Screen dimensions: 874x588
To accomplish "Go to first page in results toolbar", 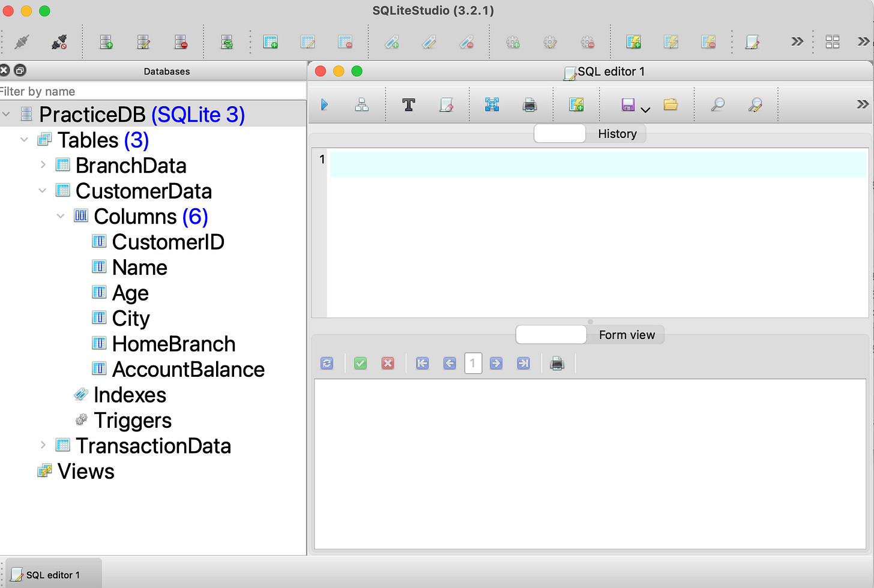I will pos(423,364).
